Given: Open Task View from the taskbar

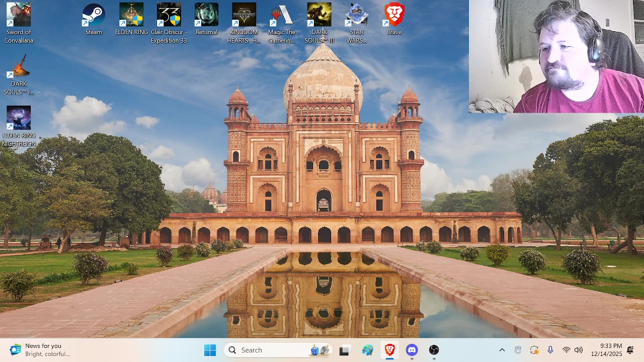Looking at the screenshot, I should (x=345, y=350).
